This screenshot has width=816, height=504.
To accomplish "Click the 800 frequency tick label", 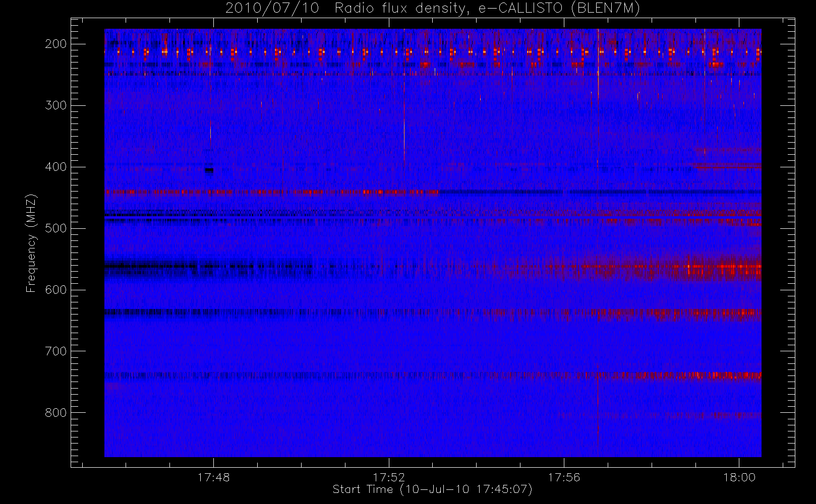I will tap(56, 413).
